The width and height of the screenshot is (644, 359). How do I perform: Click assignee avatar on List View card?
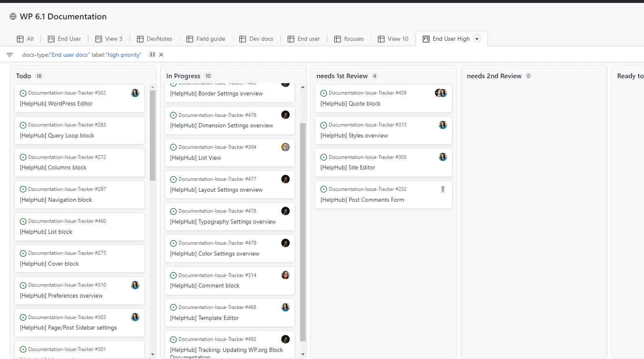click(x=285, y=147)
